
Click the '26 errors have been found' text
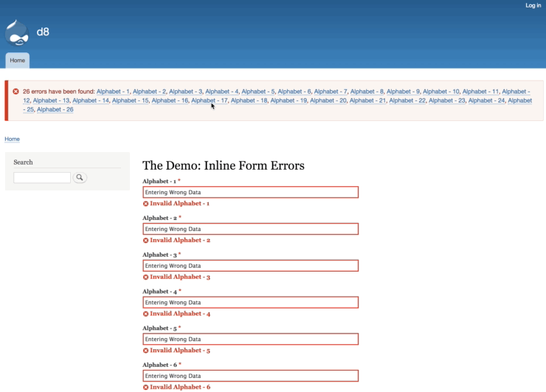[x=59, y=92]
